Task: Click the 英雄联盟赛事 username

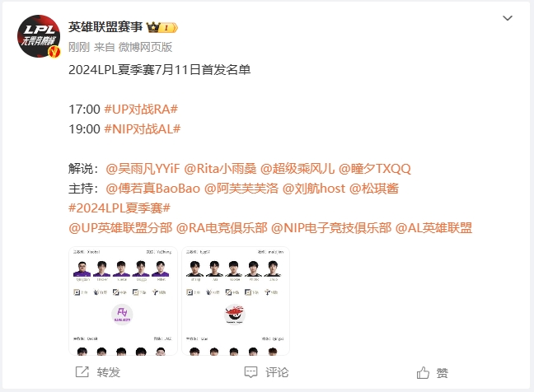Action: 105,27
